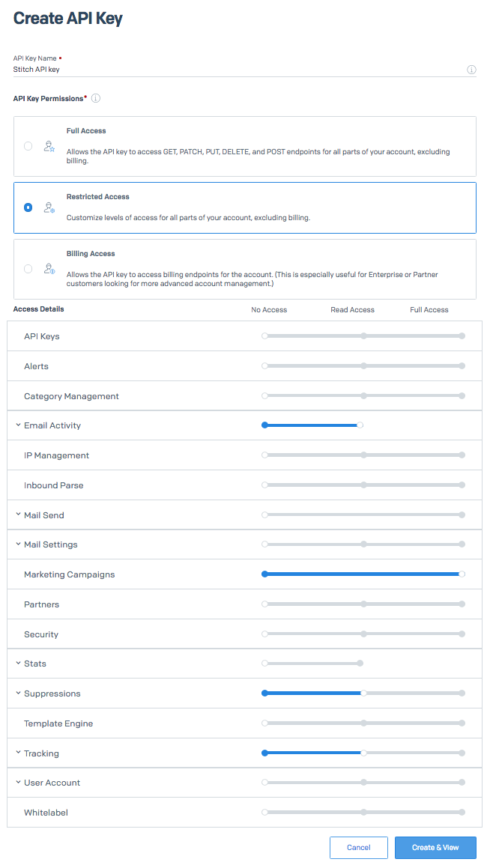Viewport: 493px width, 868px height.
Task: Select the Full Access radio button
Action: pos(28,146)
